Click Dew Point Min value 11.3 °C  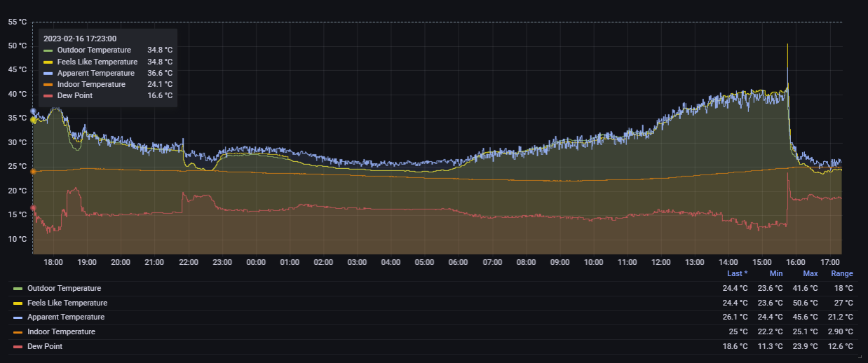coord(771,346)
